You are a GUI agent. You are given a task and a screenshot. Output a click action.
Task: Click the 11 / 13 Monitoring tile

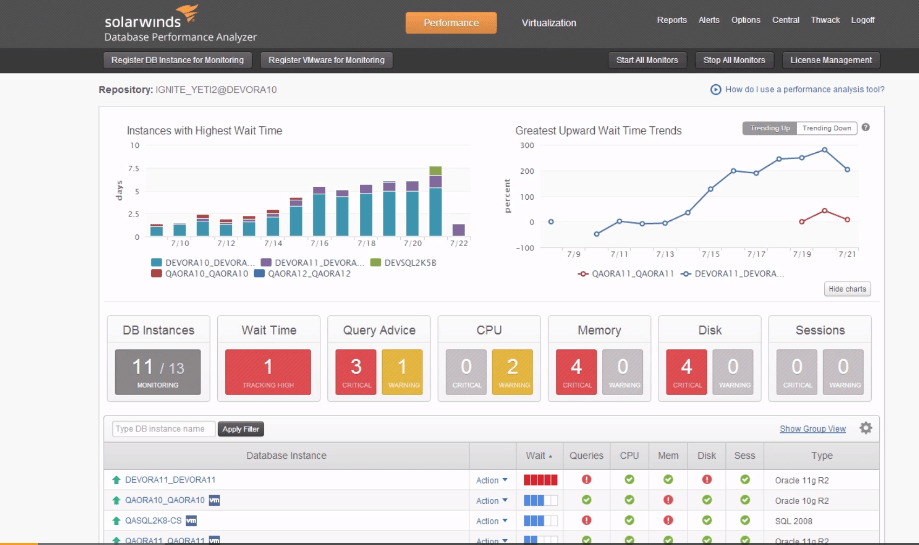(158, 372)
